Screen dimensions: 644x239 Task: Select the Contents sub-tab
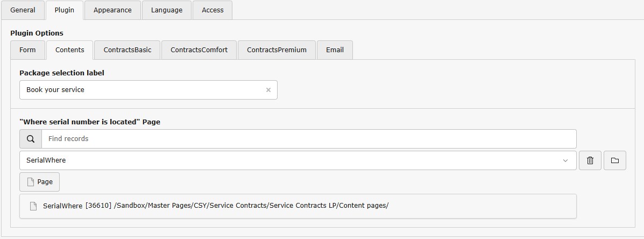[x=70, y=50]
